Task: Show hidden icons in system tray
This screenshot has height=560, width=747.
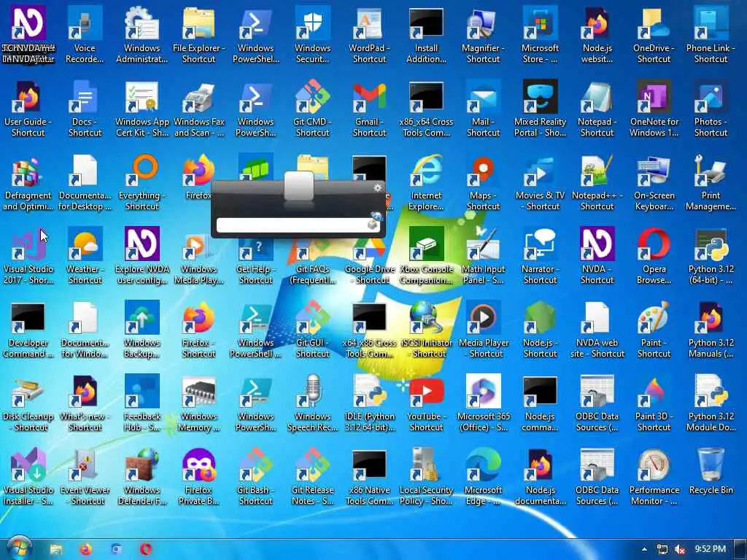Action: click(x=644, y=549)
